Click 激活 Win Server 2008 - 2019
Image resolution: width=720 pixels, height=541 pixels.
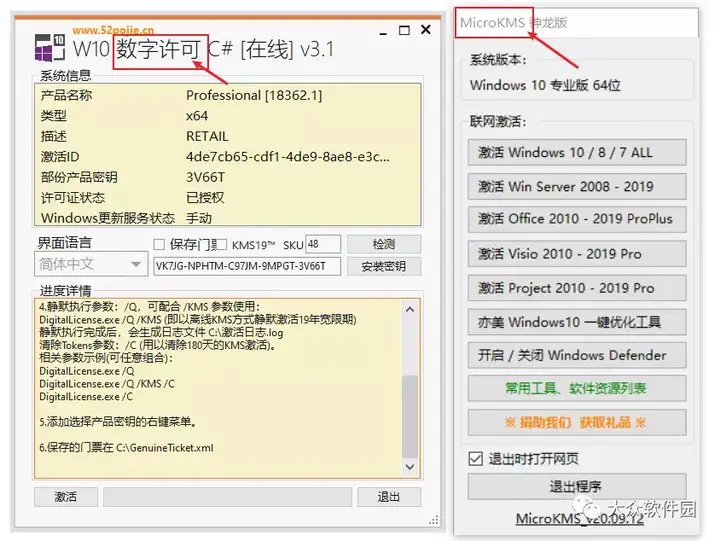577,186
